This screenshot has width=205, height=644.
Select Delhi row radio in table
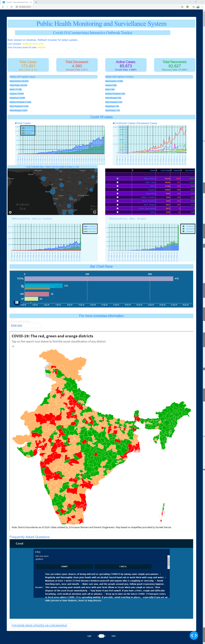(117, 186)
